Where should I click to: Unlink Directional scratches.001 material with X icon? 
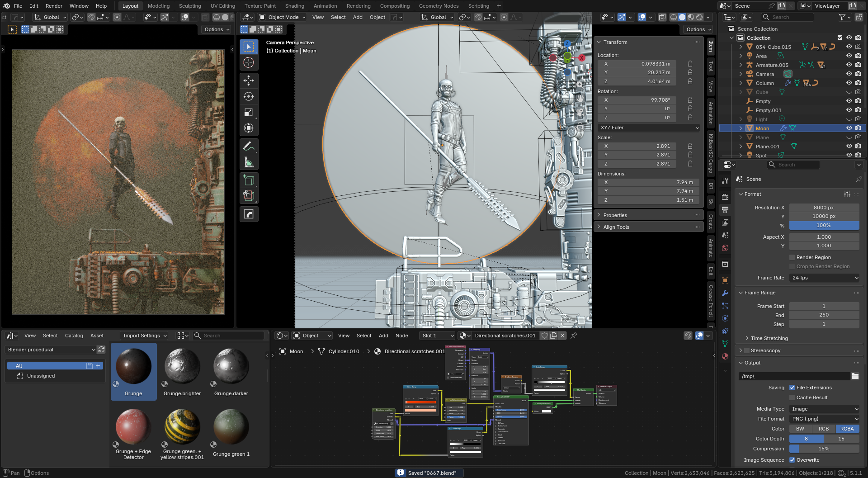(x=562, y=336)
